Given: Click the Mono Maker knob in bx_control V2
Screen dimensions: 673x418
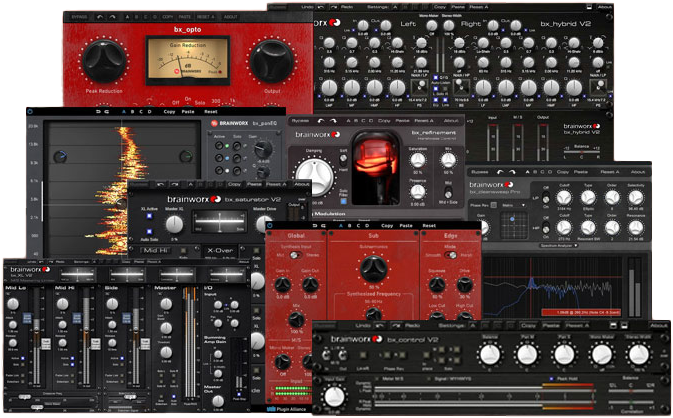Looking at the screenshot, I should (601, 355).
